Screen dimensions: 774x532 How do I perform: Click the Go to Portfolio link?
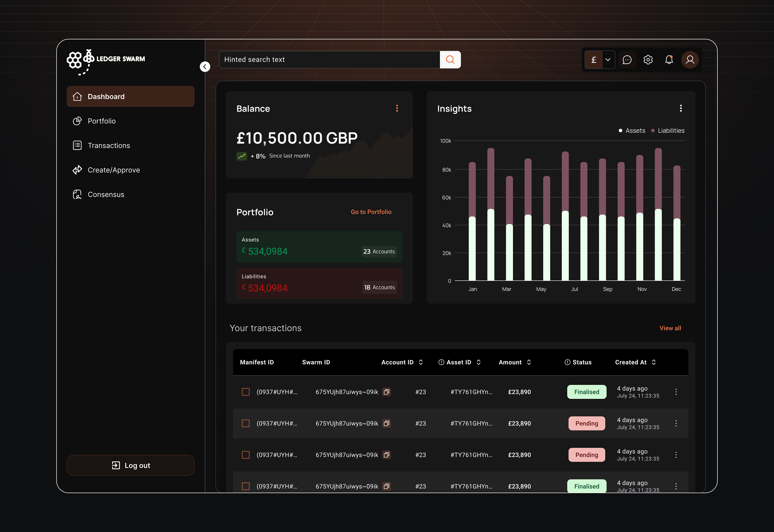point(371,212)
